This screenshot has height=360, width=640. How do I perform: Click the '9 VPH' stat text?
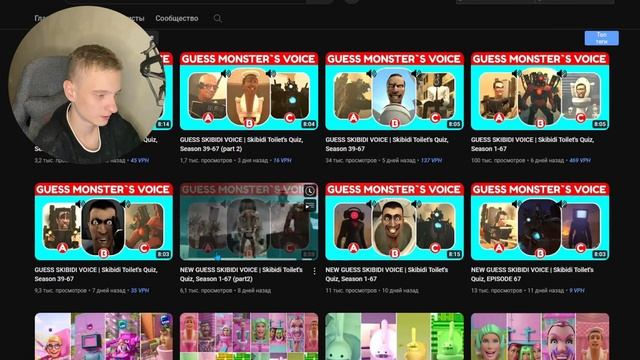(x=577, y=291)
